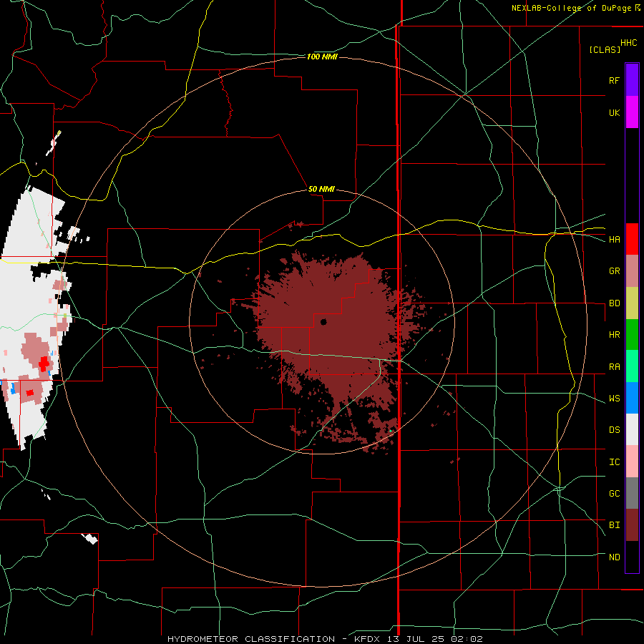Click the Hydrometeor Classification KFDX title text
The height and width of the screenshot is (644, 644).
(325, 639)
